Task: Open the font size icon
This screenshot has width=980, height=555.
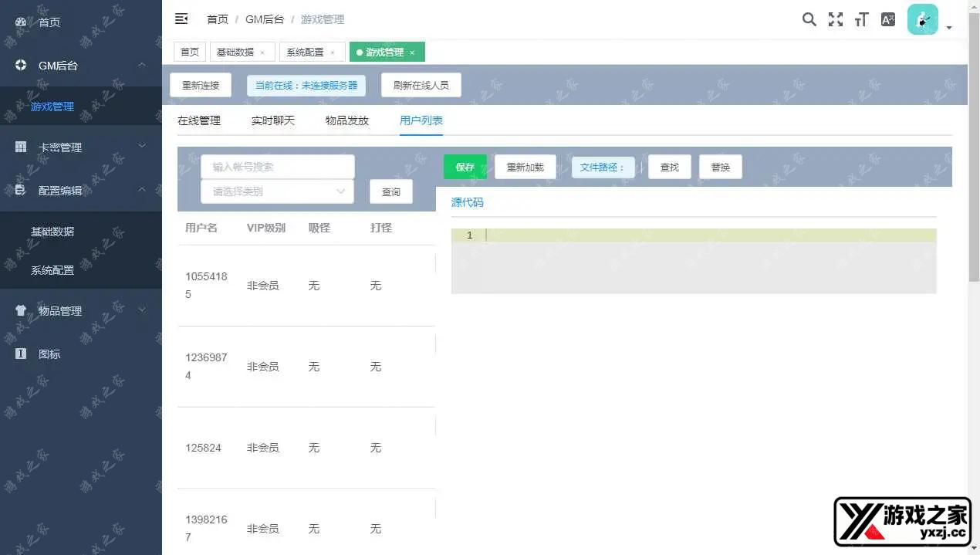Action: coord(861,19)
